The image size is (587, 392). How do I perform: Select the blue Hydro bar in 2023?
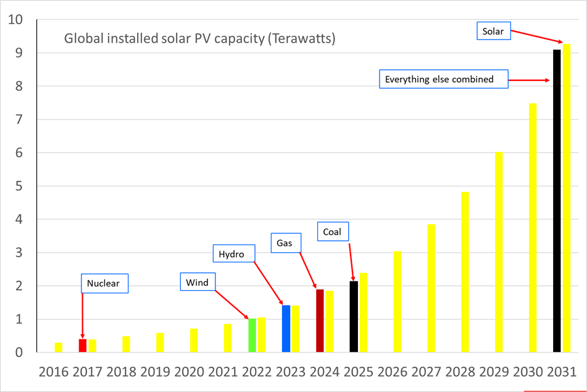[x=286, y=329]
